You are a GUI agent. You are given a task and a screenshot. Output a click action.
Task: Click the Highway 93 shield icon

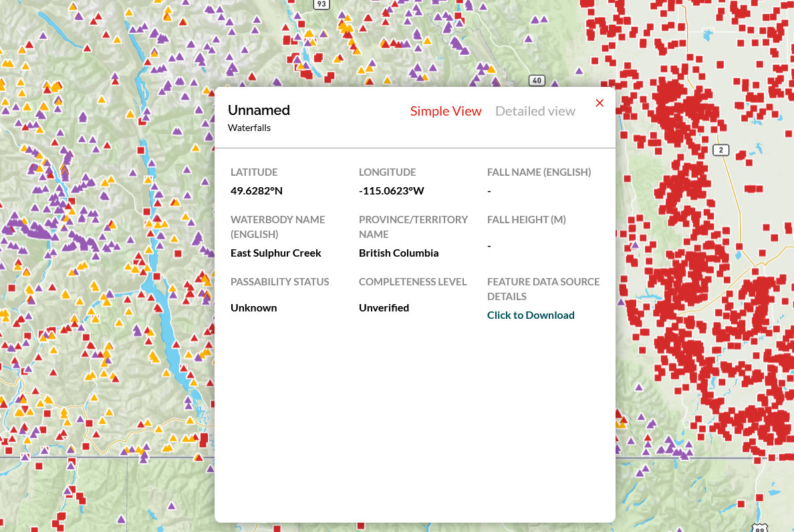click(x=322, y=4)
